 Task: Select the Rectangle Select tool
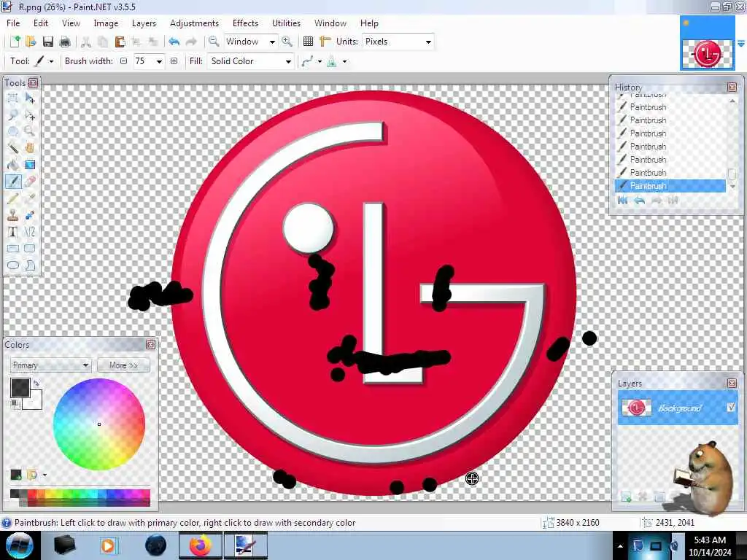[x=13, y=98]
